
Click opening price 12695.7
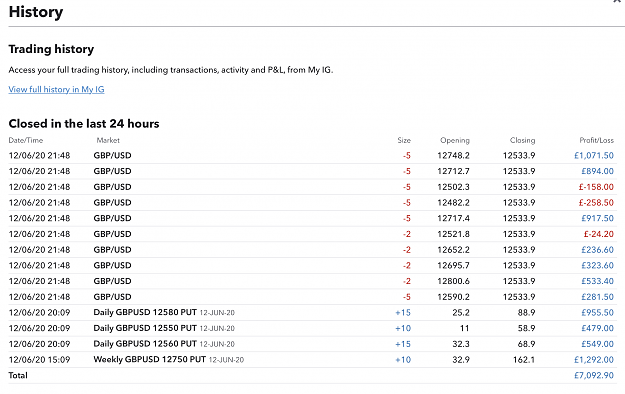coord(453,266)
